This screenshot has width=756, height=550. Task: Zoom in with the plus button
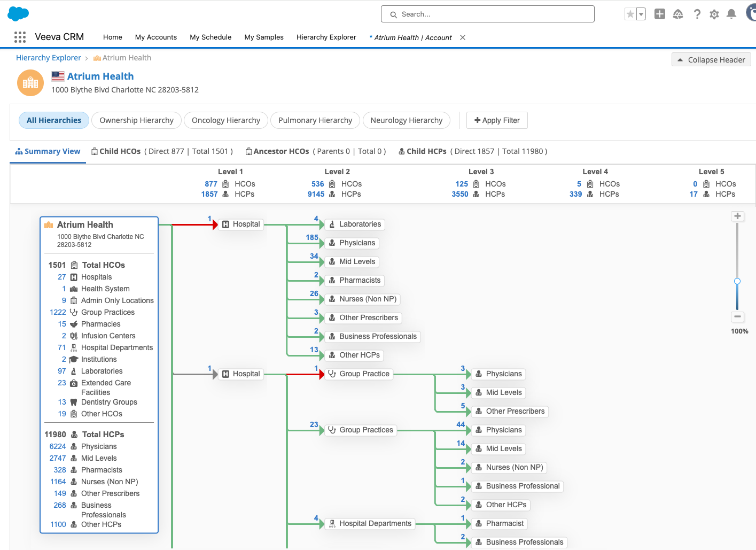tap(737, 216)
